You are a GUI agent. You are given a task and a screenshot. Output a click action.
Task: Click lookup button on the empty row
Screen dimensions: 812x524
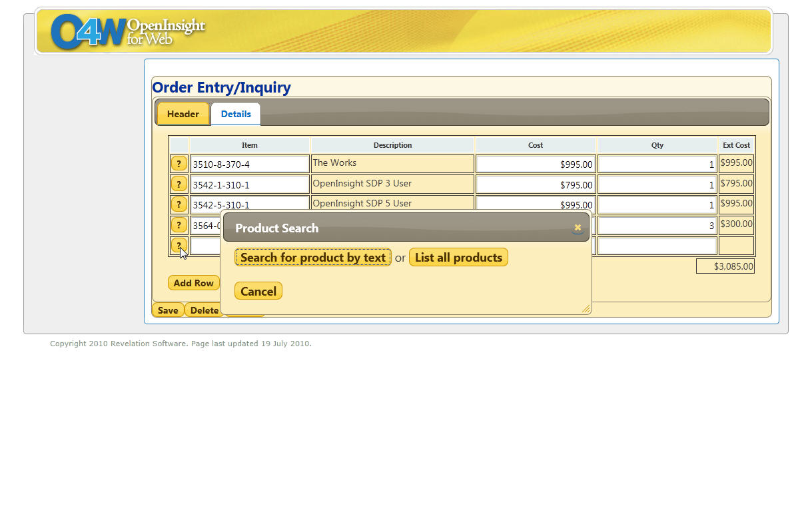click(x=179, y=245)
